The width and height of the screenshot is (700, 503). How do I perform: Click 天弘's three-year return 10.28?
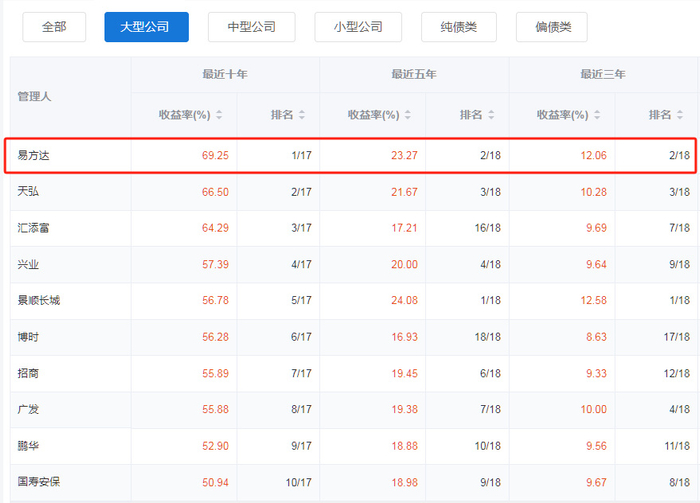[593, 192]
